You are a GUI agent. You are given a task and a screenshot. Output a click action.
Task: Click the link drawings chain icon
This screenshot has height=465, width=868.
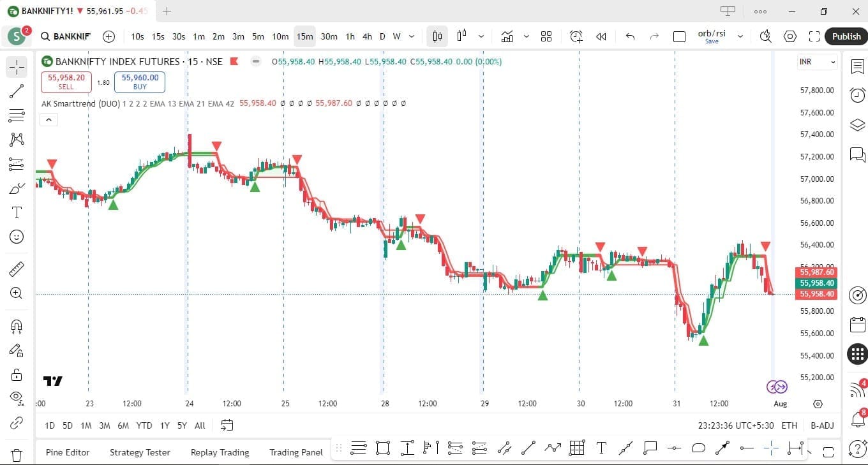coord(17,422)
